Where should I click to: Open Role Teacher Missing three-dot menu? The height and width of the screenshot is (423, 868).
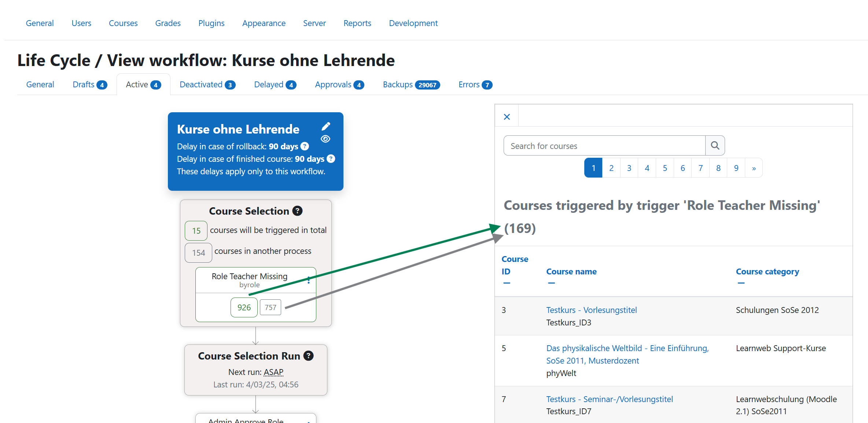pyautogui.click(x=309, y=280)
